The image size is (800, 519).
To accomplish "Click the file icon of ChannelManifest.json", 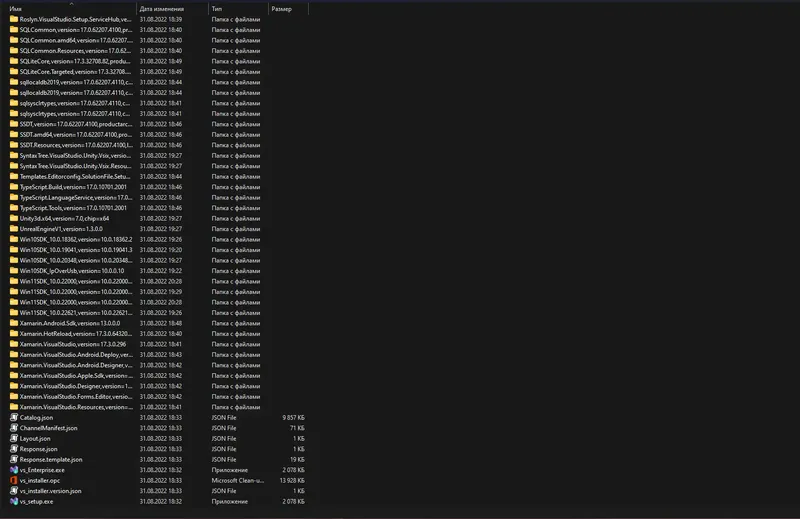I will click(x=14, y=428).
